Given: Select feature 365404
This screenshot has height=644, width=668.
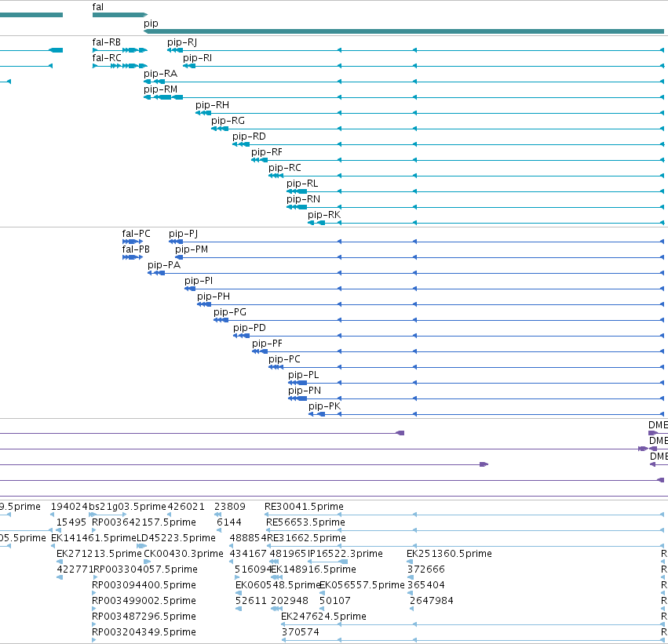Looking at the screenshot, I should pyautogui.click(x=426, y=585).
